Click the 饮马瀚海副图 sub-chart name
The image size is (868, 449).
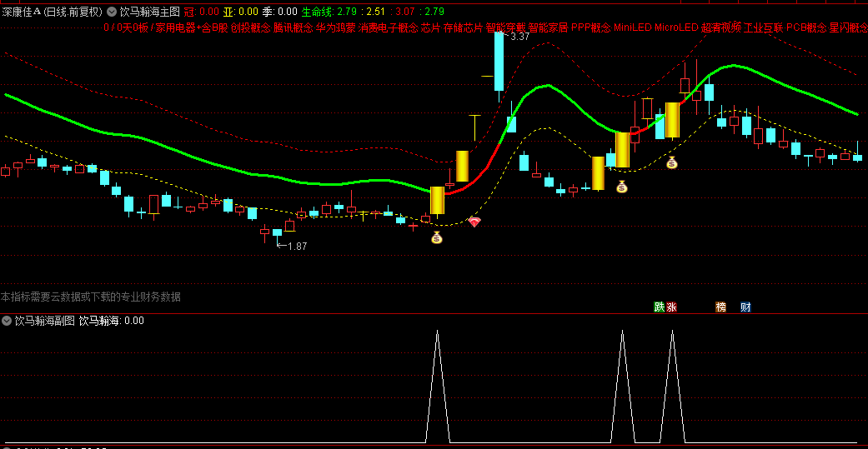click(45, 320)
